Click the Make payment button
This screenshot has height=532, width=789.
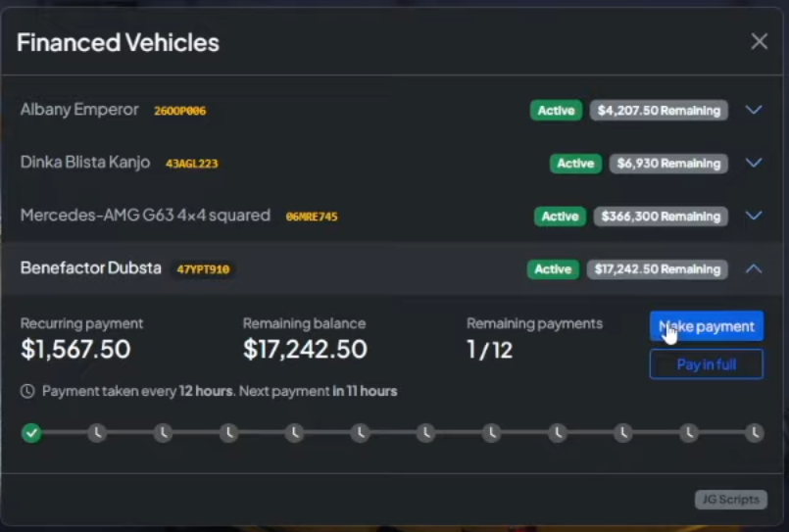706,326
